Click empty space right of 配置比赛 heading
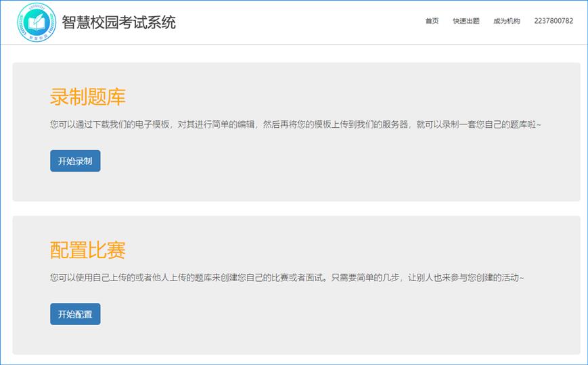This screenshot has width=588, height=365. pos(338,250)
